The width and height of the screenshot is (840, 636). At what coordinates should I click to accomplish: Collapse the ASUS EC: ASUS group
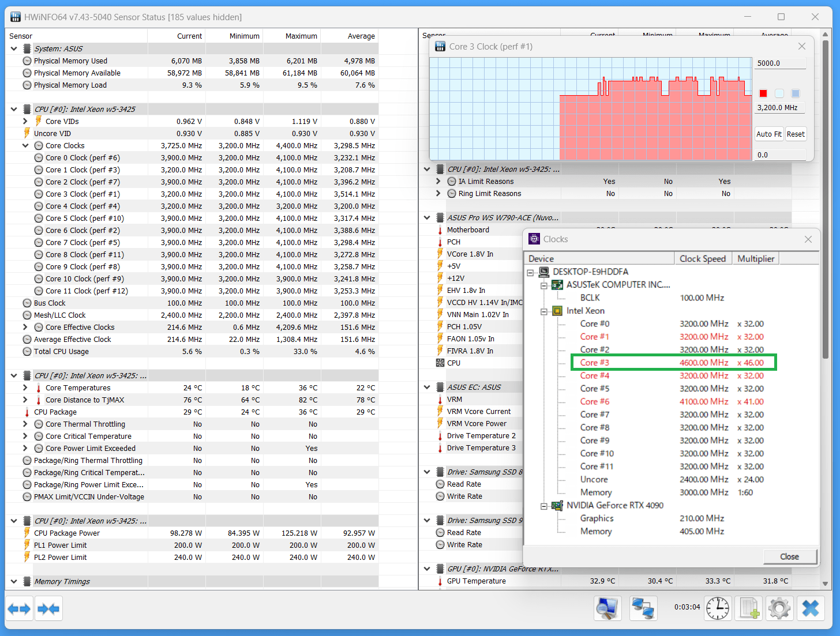427,387
